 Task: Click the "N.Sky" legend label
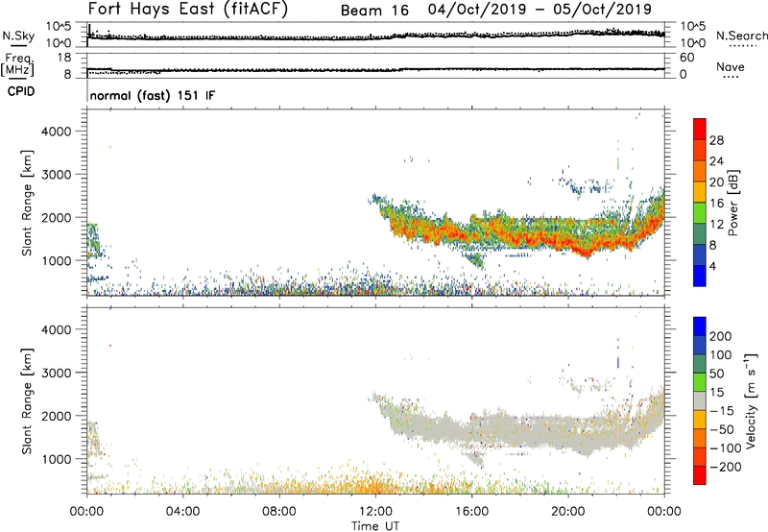(x=18, y=36)
